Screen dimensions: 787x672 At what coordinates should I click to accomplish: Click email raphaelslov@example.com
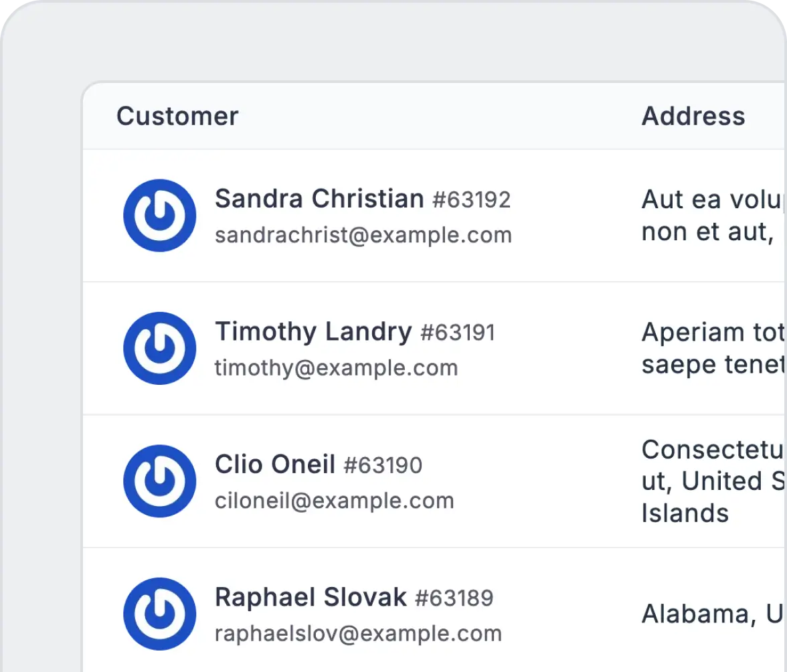pos(358,633)
